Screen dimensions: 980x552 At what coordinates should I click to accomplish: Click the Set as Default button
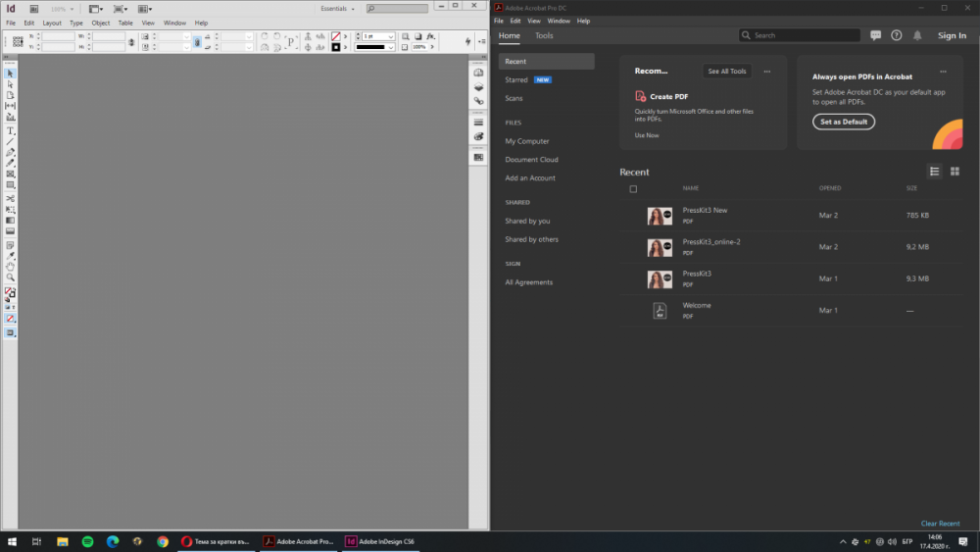[x=843, y=122]
